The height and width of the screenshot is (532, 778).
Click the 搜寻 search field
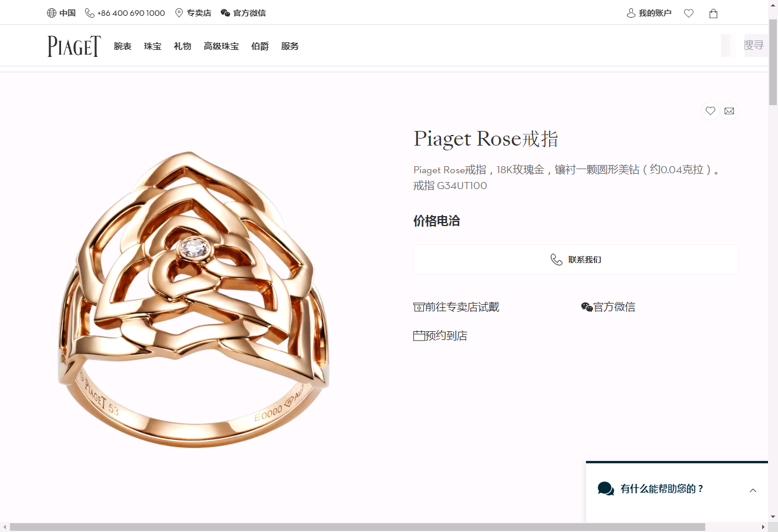click(x=753, y=45)
